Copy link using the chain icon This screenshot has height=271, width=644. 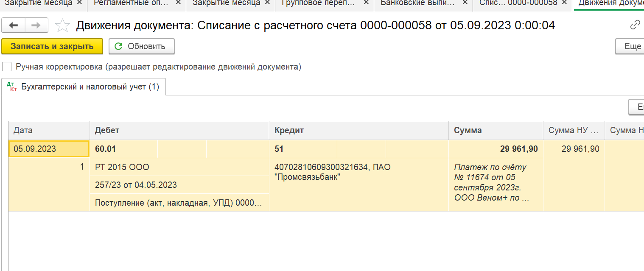pyautogui.click(x=635, y=25)
